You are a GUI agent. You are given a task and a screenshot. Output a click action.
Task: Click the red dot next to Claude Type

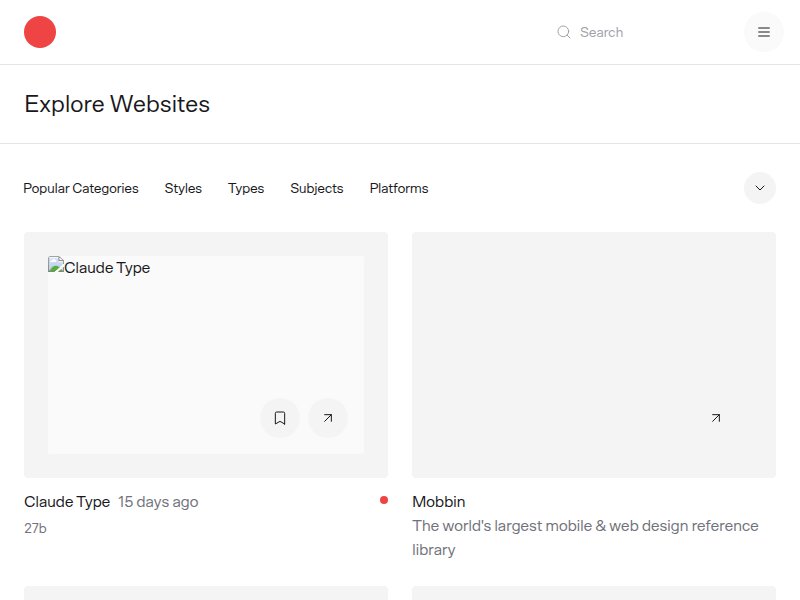click(x=382, y=499)
